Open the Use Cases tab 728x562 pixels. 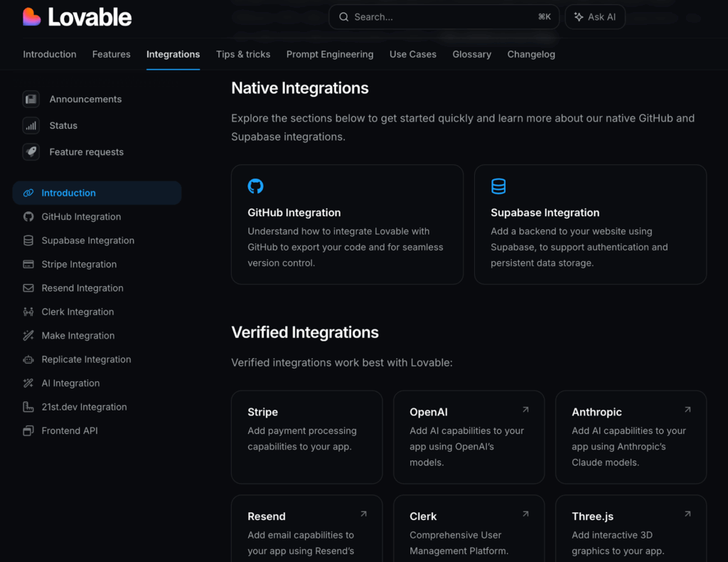(x=413, y=54)
